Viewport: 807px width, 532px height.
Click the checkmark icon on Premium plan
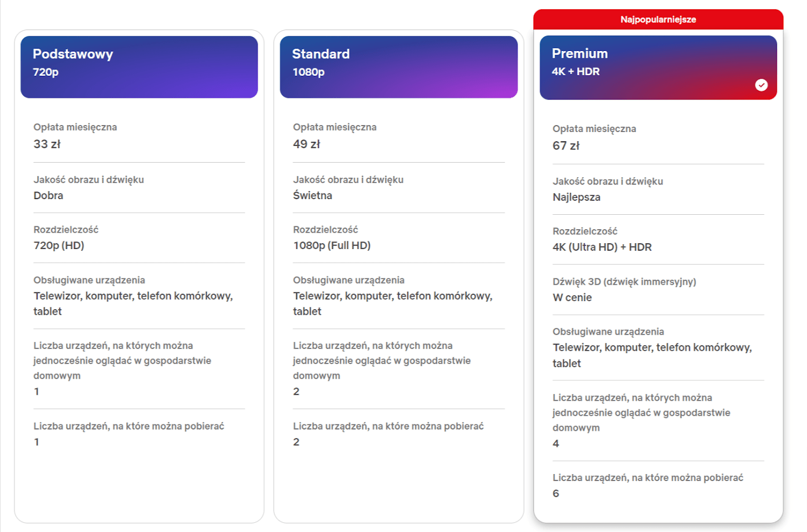pos(761,85)
